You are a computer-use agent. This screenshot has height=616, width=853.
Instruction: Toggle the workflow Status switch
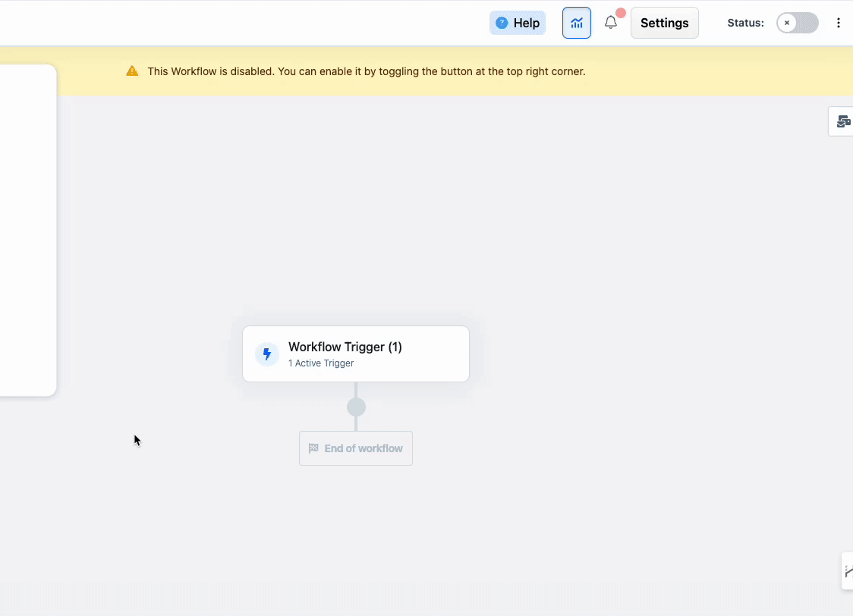pyautogui.click(x=797, y=23)
